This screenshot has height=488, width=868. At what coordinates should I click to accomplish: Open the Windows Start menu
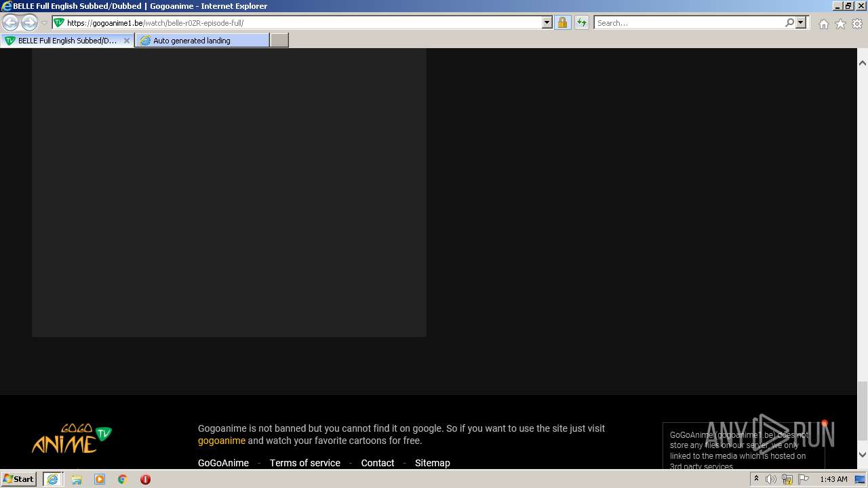(x=19, y=479)
